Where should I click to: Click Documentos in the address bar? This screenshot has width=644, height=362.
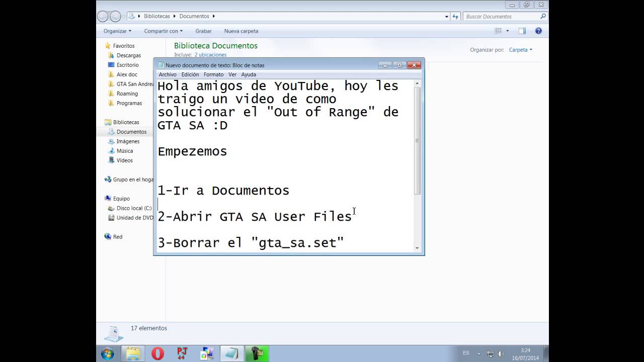[194, 16]
